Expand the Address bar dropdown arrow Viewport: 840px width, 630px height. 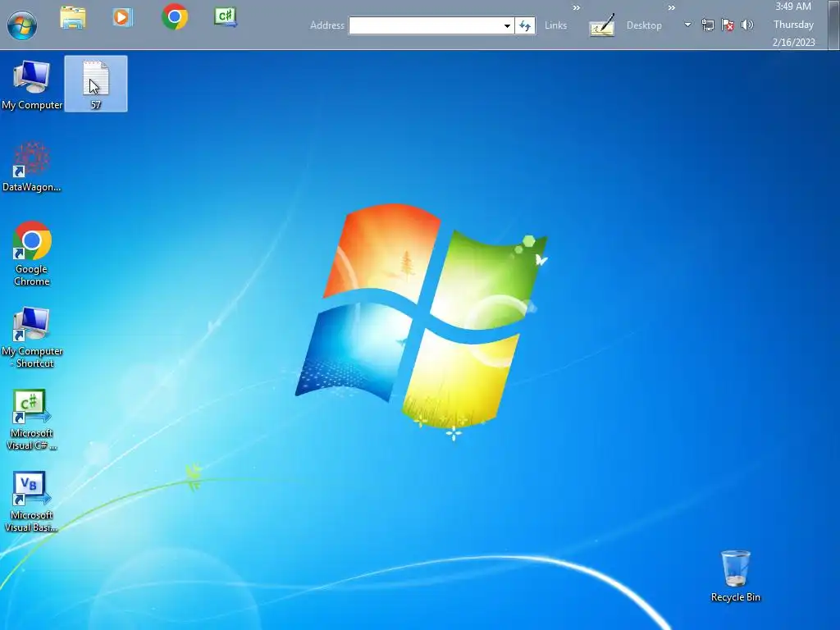pyautogui.click(x=507, y=25)
